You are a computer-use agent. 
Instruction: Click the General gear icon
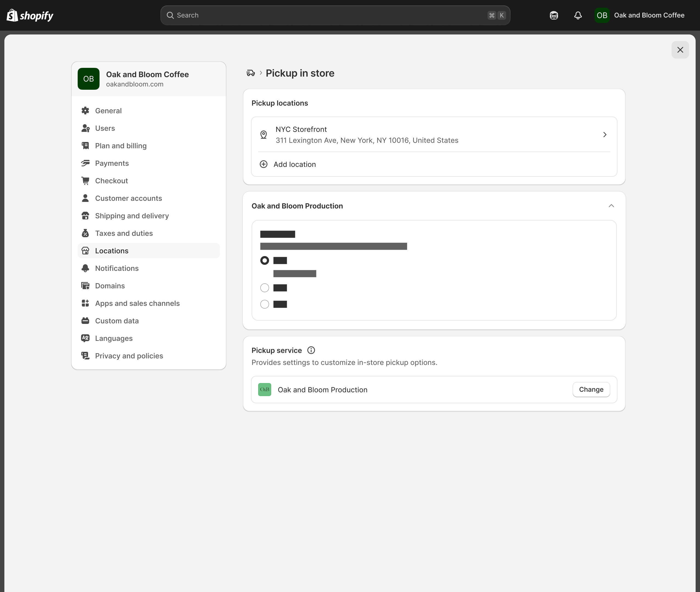[85, 111]
